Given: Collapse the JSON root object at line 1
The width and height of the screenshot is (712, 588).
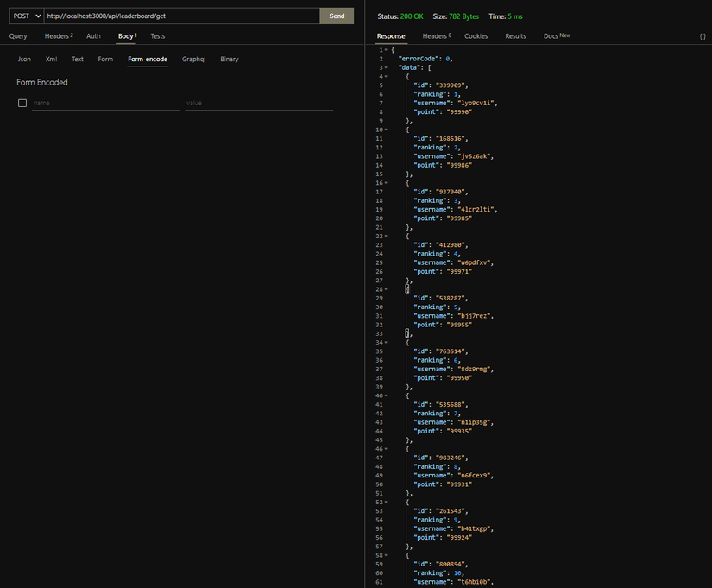Looking at the screenshot, I should click(386, 50).
